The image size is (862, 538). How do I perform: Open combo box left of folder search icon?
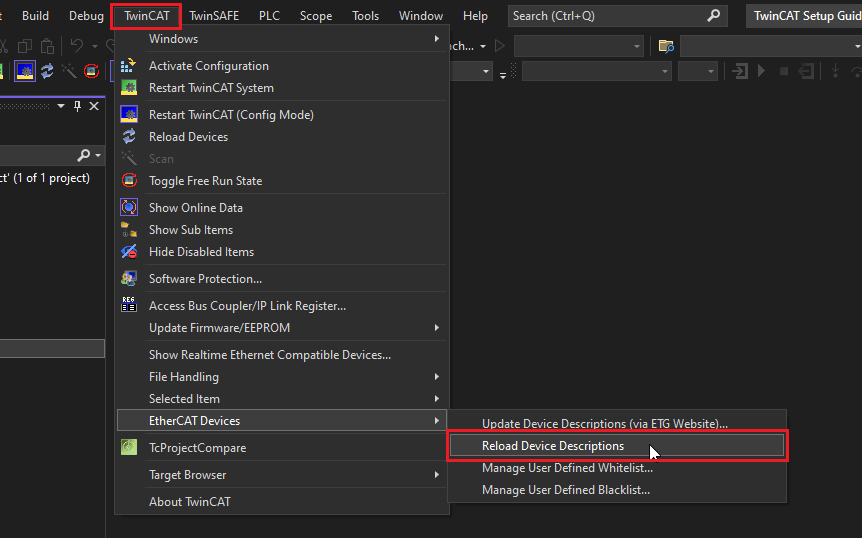click(x=579, y=46)
